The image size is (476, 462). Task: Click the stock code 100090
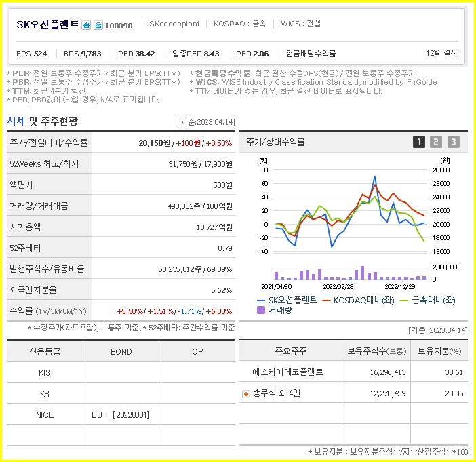119,26
